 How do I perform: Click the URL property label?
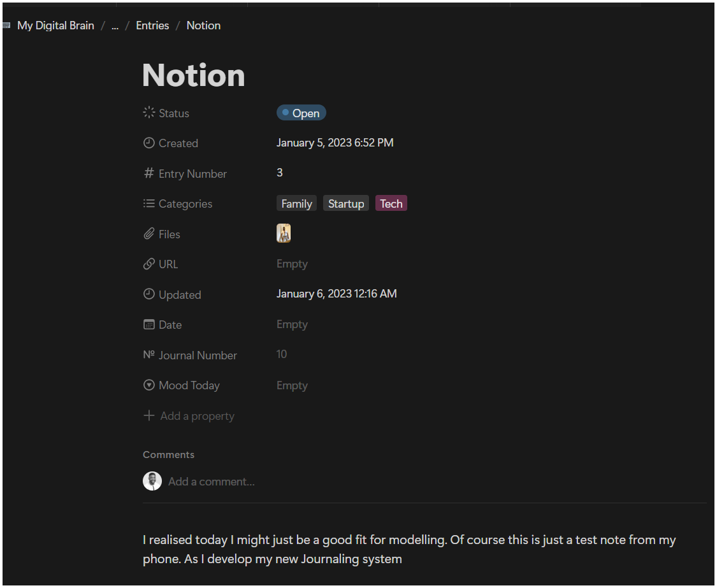pos(168,264)
